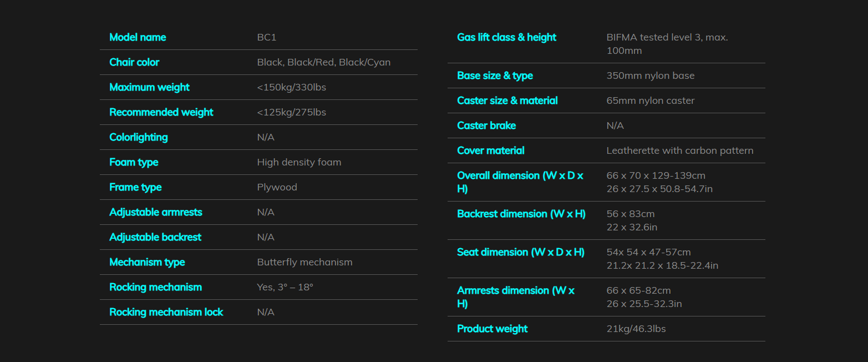Image resolution: width=868 pixels, height=362 pixels.
Task: Select the 21kg/46.3lbs product weight value
Action: [636, 329]
